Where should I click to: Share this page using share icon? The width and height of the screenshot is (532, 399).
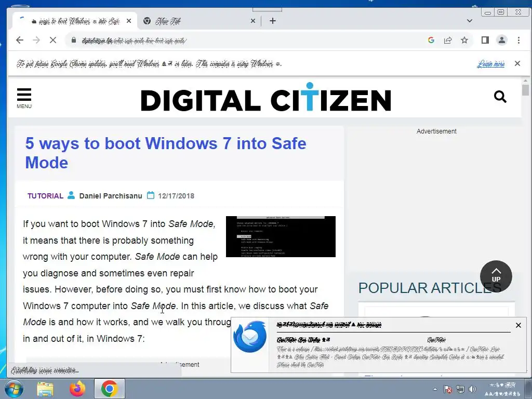pos(447,40)
